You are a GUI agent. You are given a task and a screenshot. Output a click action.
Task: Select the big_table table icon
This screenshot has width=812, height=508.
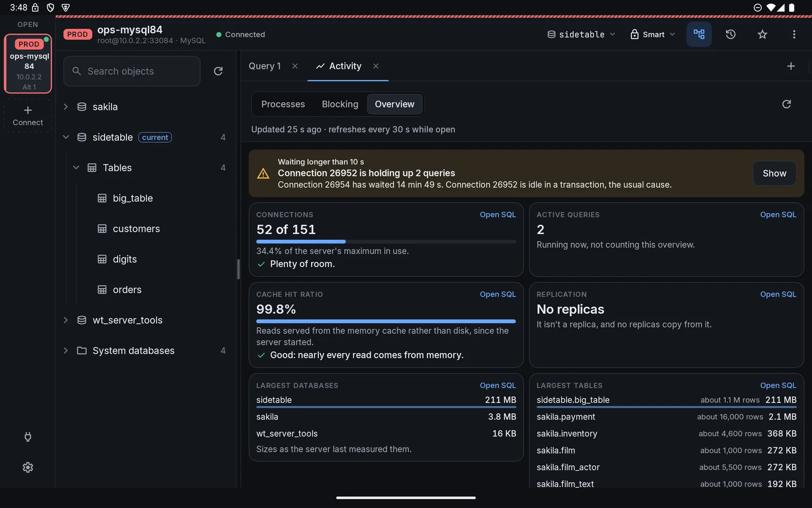102,198
